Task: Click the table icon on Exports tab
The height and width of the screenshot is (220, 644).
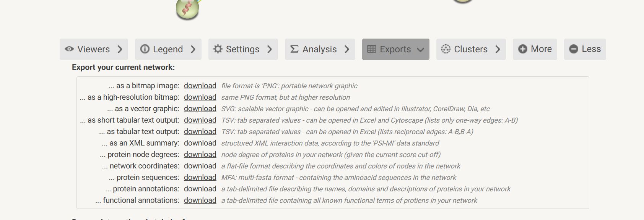Action: [x=372, y=49]
